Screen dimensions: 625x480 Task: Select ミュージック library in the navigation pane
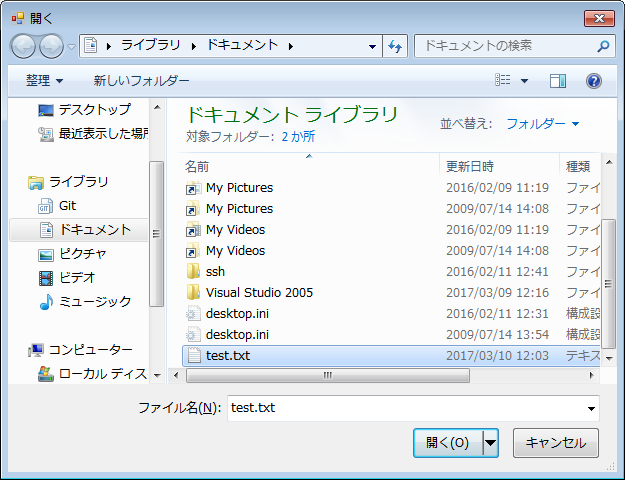(x=85, y=301)
